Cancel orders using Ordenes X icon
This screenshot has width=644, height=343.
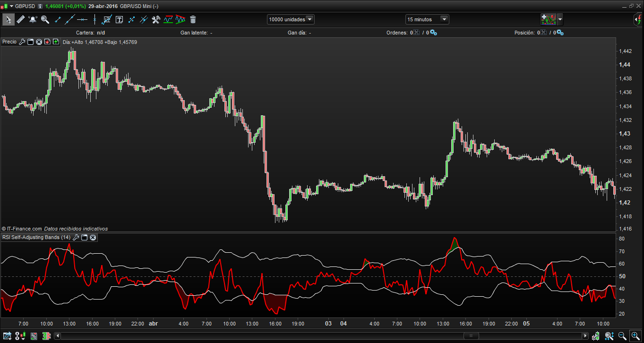416,33
